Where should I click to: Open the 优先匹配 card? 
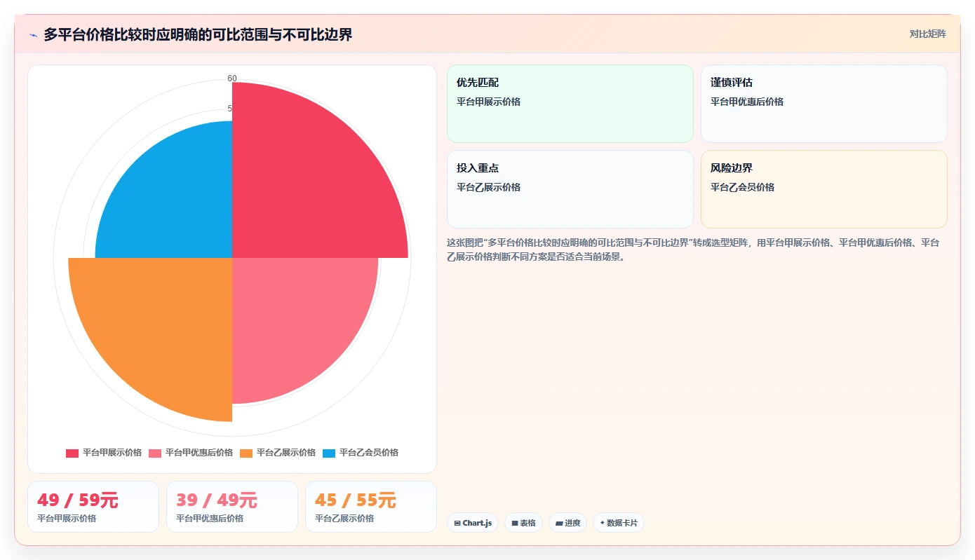click(x=570, y=104)
